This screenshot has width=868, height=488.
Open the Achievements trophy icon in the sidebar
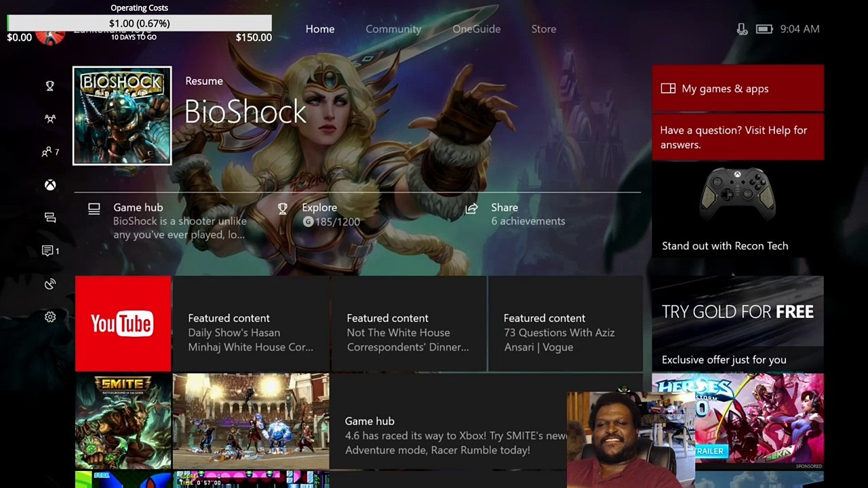tap(50, 86)
